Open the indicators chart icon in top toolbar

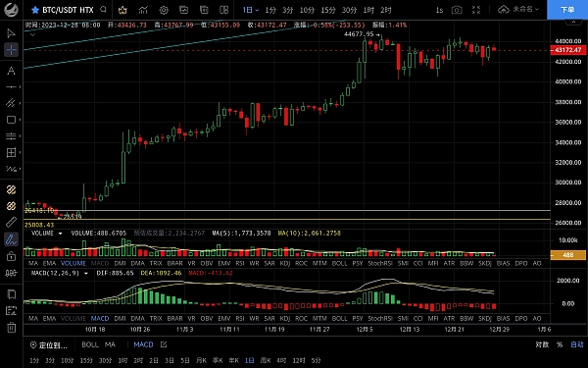tap(143, 10)
